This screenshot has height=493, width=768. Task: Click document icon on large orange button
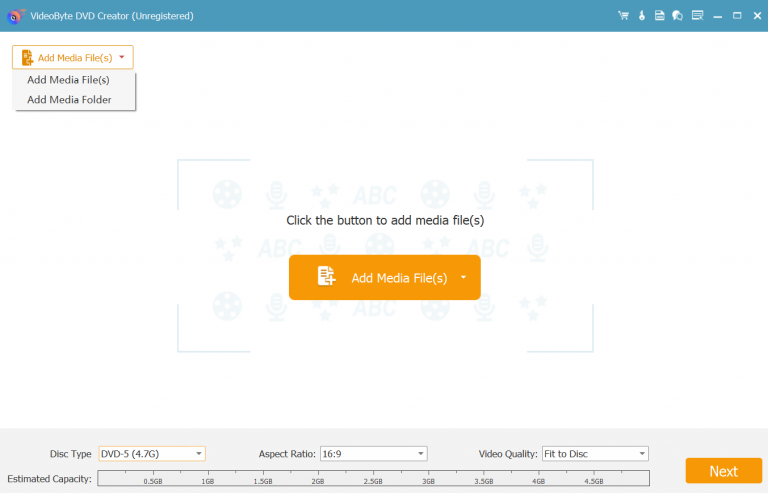tap(326, 277)
